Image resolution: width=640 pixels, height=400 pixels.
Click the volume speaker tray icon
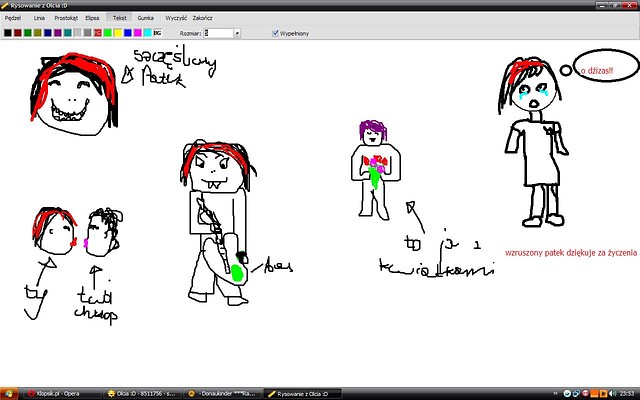click(x=611, y=394)
